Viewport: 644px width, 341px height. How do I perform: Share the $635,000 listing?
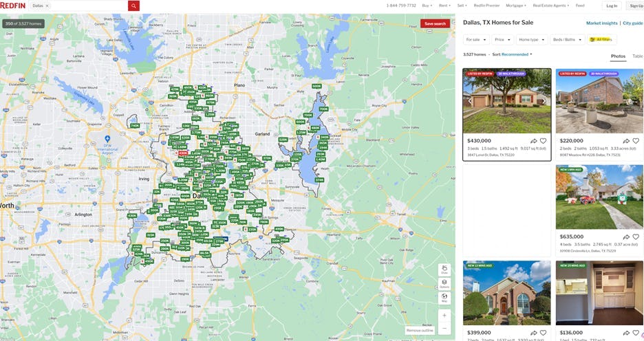pos(626,236)
